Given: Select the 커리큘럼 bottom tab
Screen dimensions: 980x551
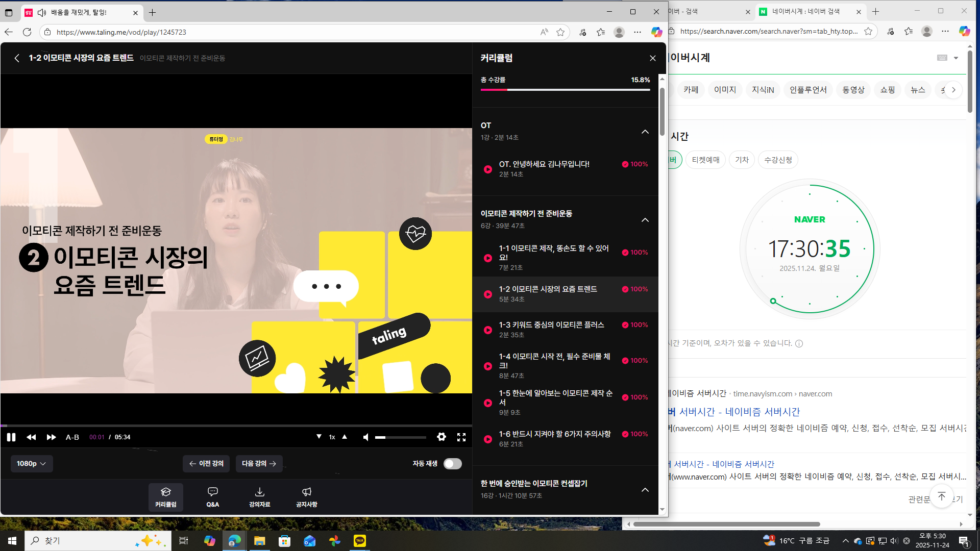Looking at the screenshot, I should coord(166,497).
